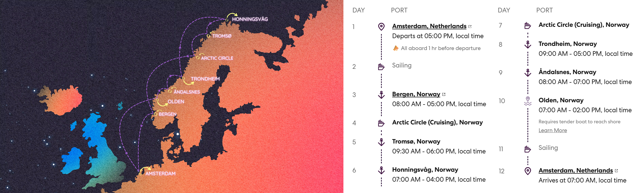The height and width of the screenshot is (193, 644).
Task: Click the anchor icon beside Honningsvåg
Action: click(381, 170)
